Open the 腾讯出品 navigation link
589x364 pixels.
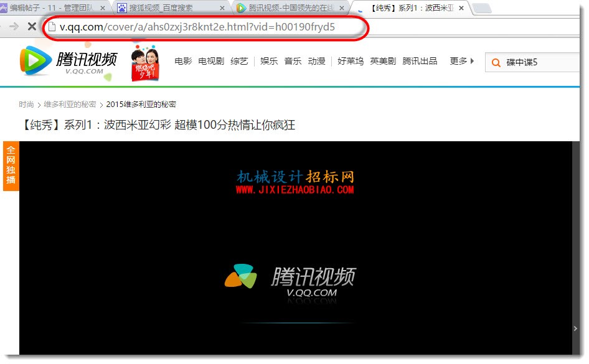[x=420, y=61]
